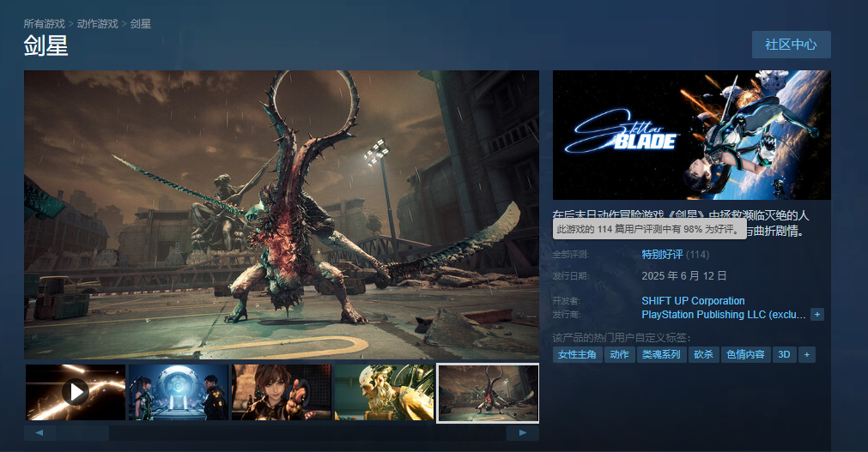Select the brown-haired girl screenshot thumbnail
Screen dimensions: 868x452
282,392
